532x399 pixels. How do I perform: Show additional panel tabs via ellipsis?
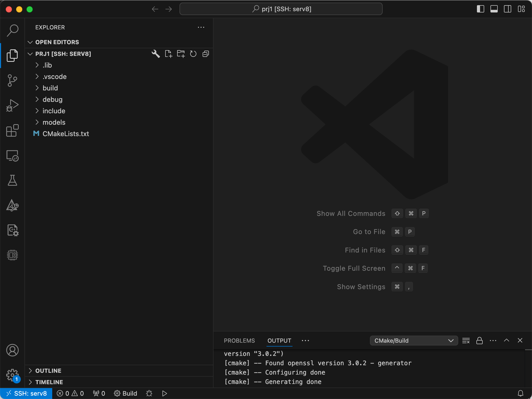point(305,341)
